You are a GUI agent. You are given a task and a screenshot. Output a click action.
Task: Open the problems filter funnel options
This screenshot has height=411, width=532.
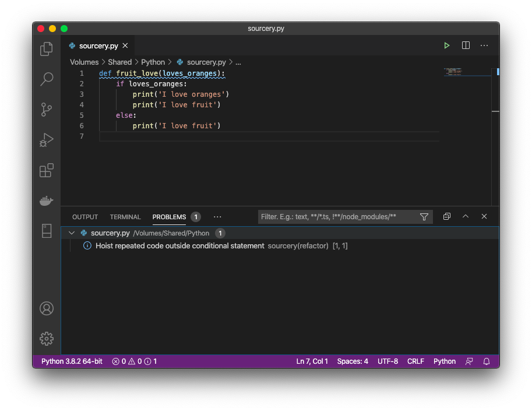click(x=424, y=217)
